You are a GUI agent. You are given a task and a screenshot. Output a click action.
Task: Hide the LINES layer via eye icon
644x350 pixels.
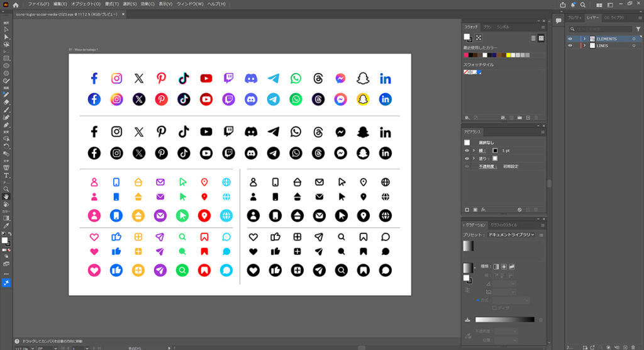pyautogui.click(x=570, y=46)
